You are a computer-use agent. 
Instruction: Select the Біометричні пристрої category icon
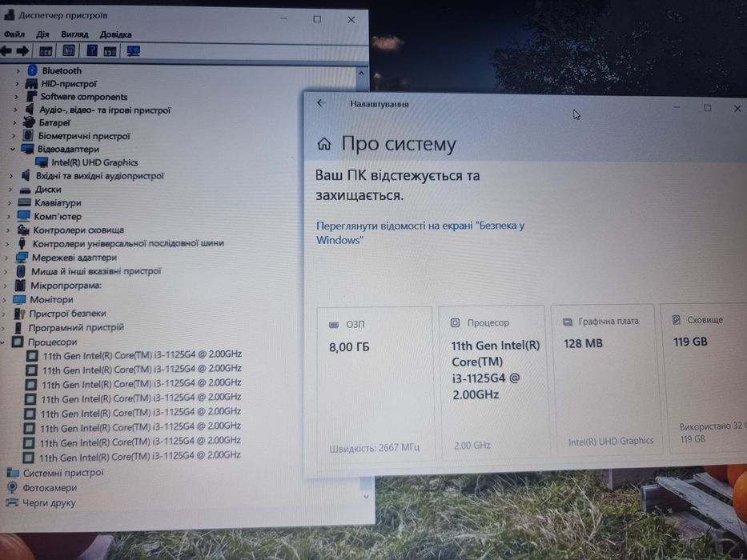pyautogui.click(x=28, y=136)
